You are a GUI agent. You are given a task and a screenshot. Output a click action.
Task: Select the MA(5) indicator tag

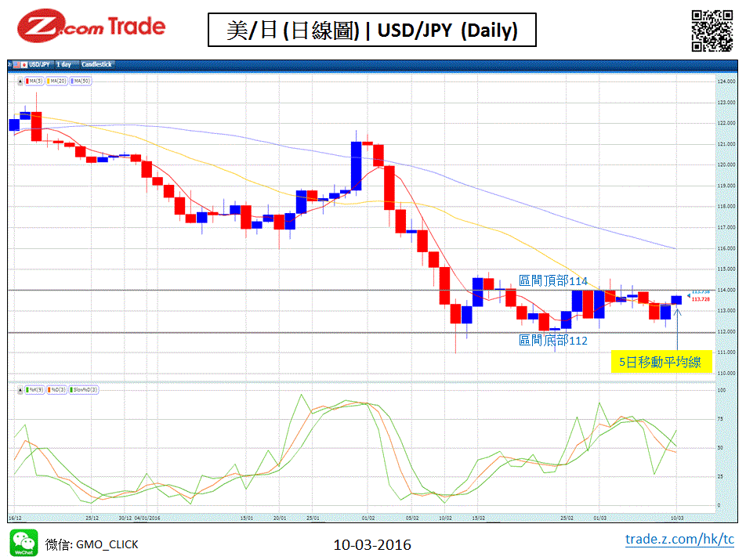click(x=34, y=81)
